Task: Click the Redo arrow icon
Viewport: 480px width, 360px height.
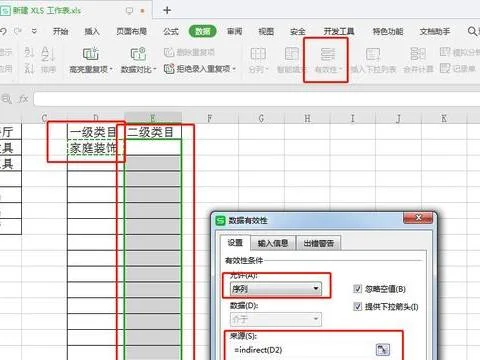Action: [18, 31]
